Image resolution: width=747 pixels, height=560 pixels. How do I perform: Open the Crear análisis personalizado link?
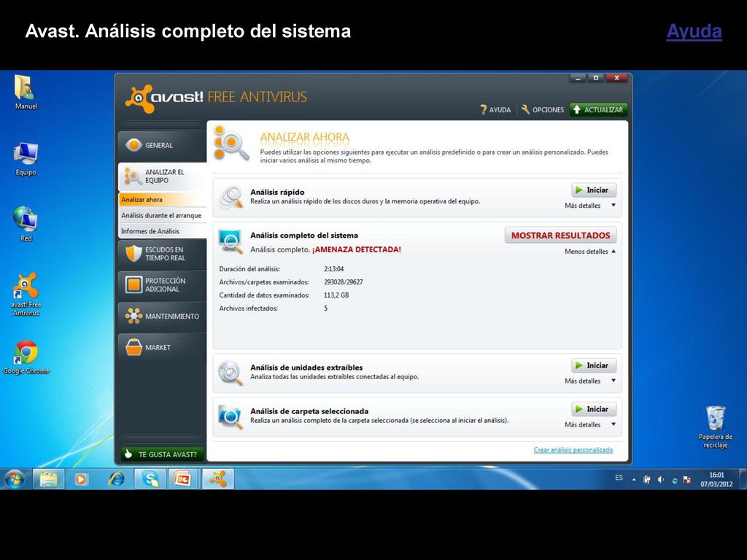[573, 450]
